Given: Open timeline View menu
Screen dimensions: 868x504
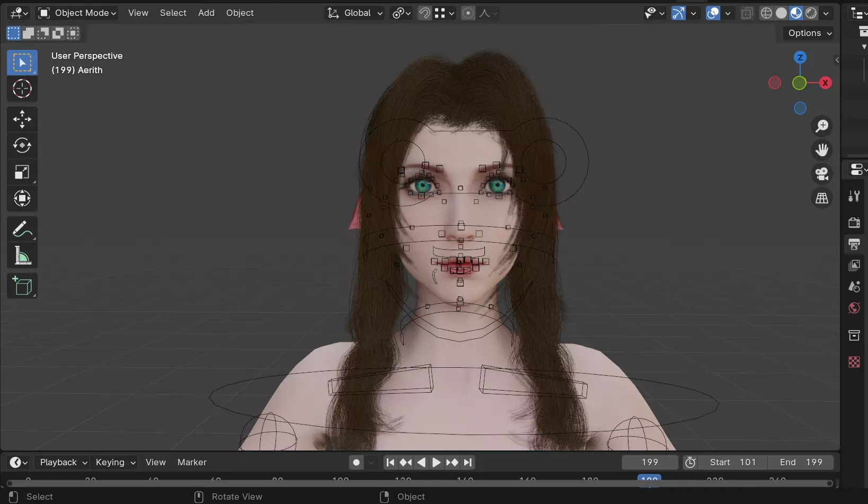Looking at the screenshot, I should 156,463.
